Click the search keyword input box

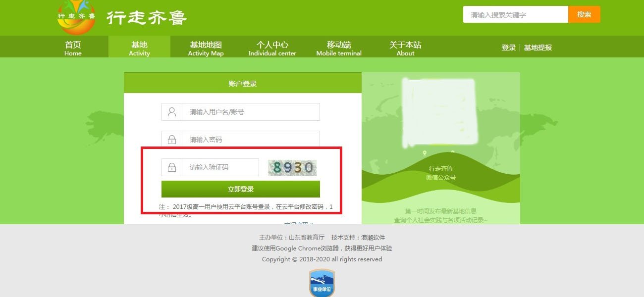click(515, 14)
